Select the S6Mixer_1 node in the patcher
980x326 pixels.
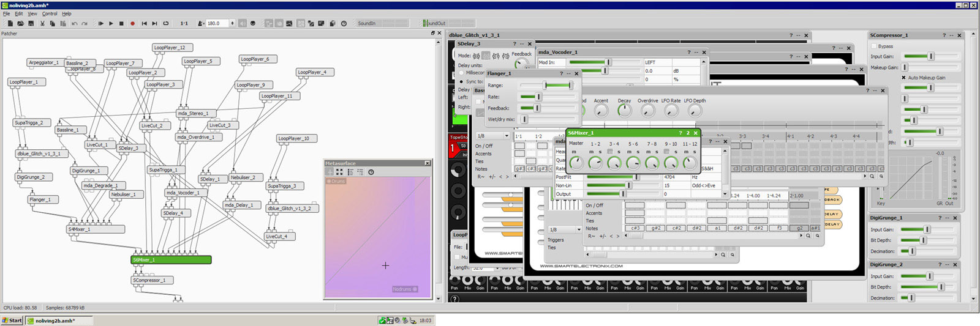(171, 260)
